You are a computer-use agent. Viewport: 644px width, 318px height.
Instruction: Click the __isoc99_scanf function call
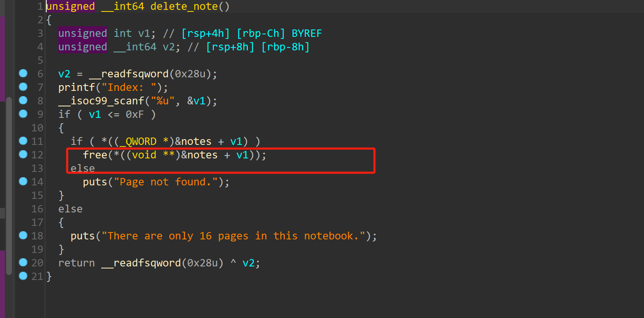click(101, 101)
